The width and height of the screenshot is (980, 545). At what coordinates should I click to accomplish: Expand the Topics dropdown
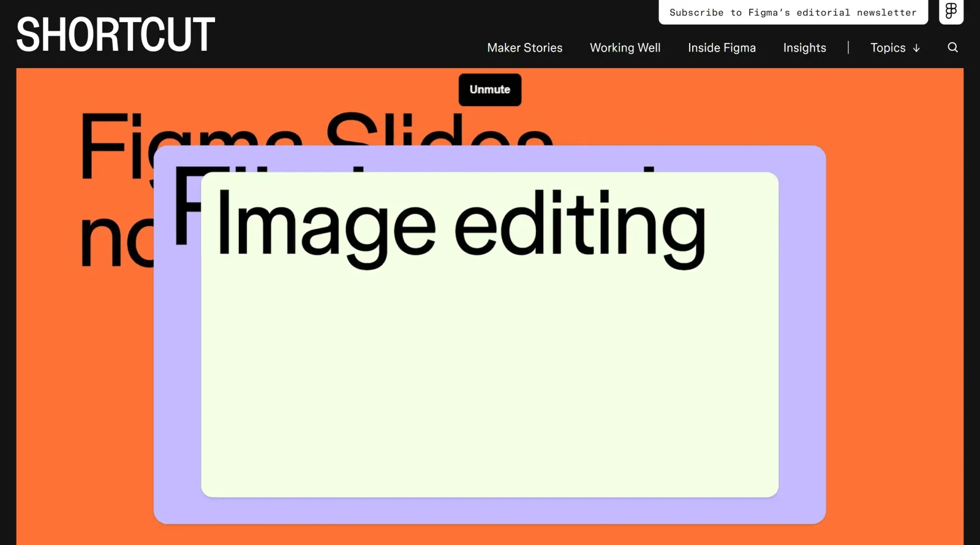[x=895, y=48]
